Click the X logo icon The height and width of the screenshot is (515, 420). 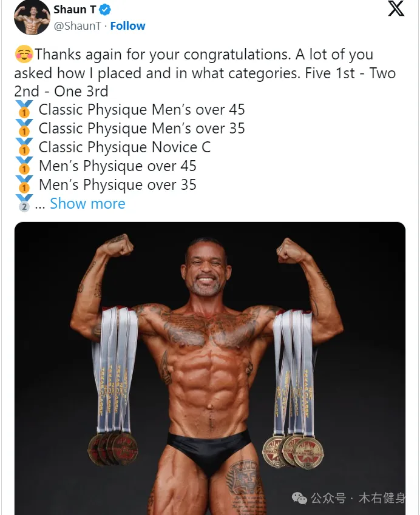(x=396, y=8)
